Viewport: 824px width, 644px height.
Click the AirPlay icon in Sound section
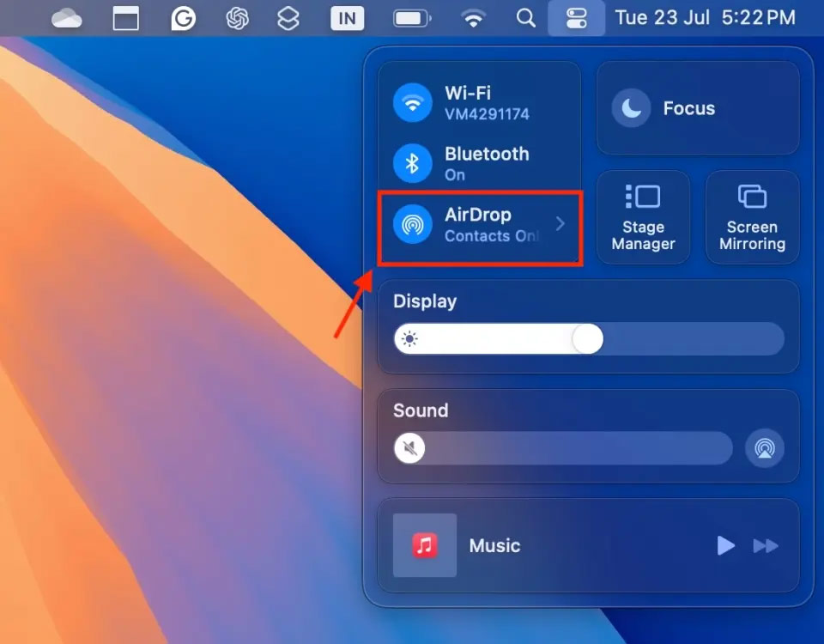click(765, 448)
